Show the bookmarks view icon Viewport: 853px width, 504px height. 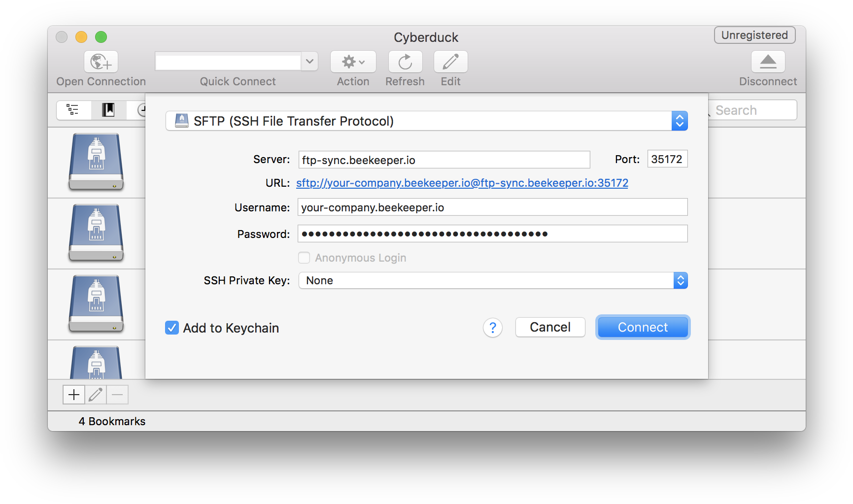[108, 110]
